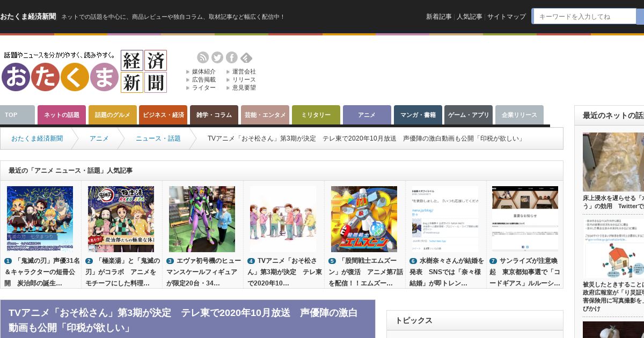Open 股間戦士エムズーン robot thumbnail
This screenshot has width=644, height=338.
click(x=364, y=219)
